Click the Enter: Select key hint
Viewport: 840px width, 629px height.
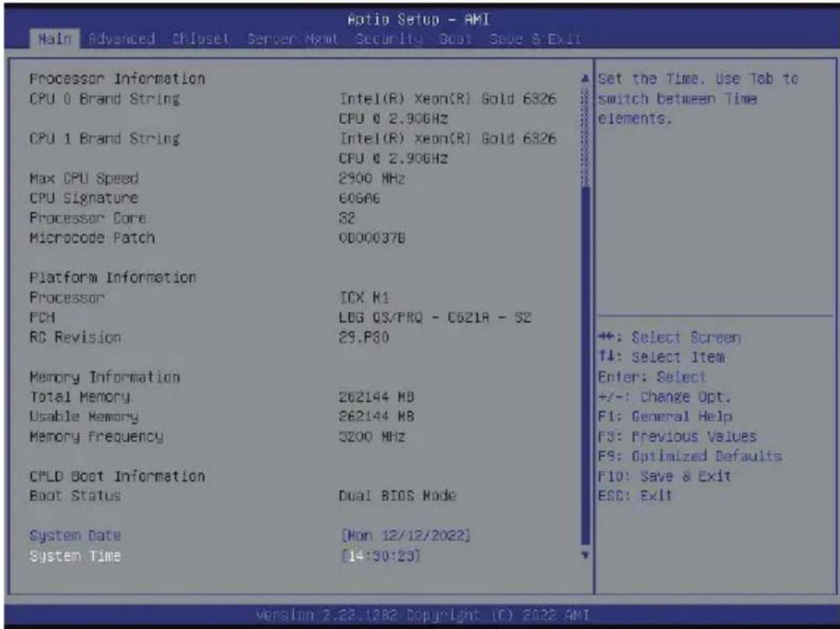652,377
